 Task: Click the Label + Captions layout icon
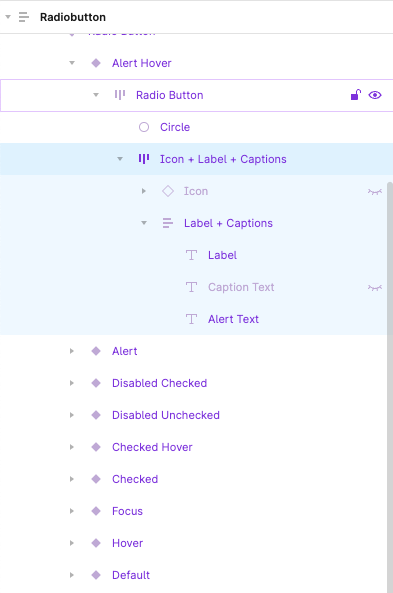pos(168,223)
